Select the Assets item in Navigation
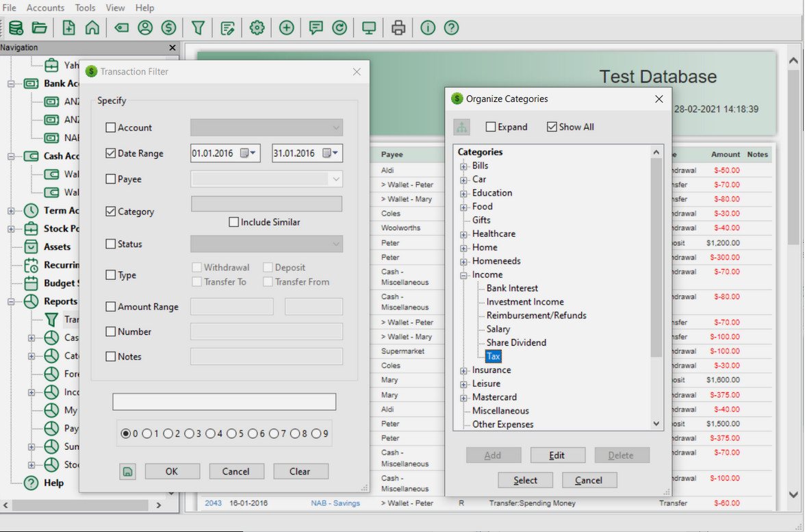The image size is (805, 532). 57,247
